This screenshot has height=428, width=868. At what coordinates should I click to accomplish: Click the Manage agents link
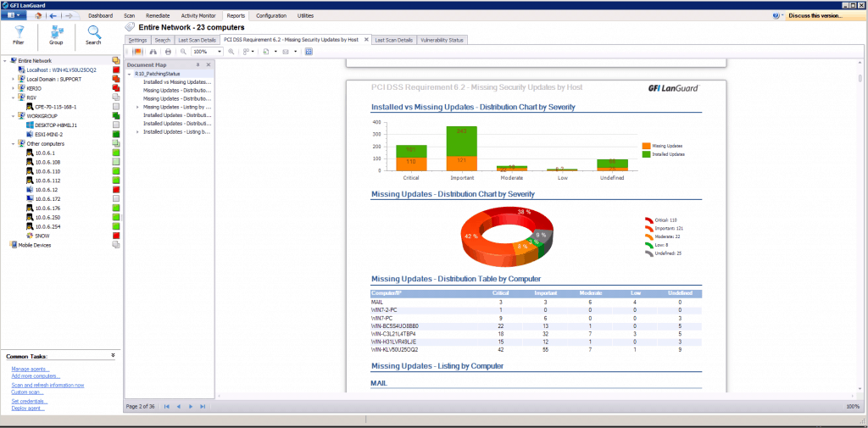click(31, 369)
